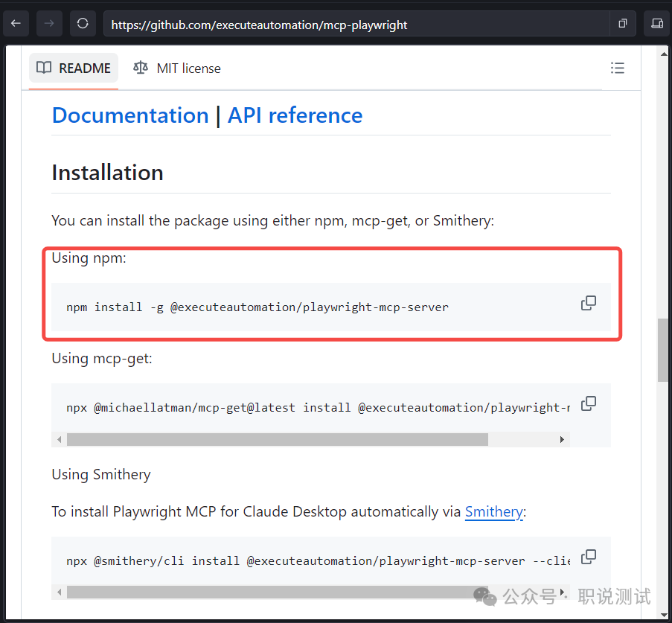Switch to the README tab

click(x=74, y=68)
